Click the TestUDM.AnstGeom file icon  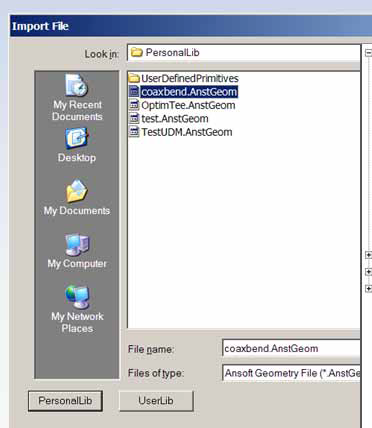tap(134, 132)
